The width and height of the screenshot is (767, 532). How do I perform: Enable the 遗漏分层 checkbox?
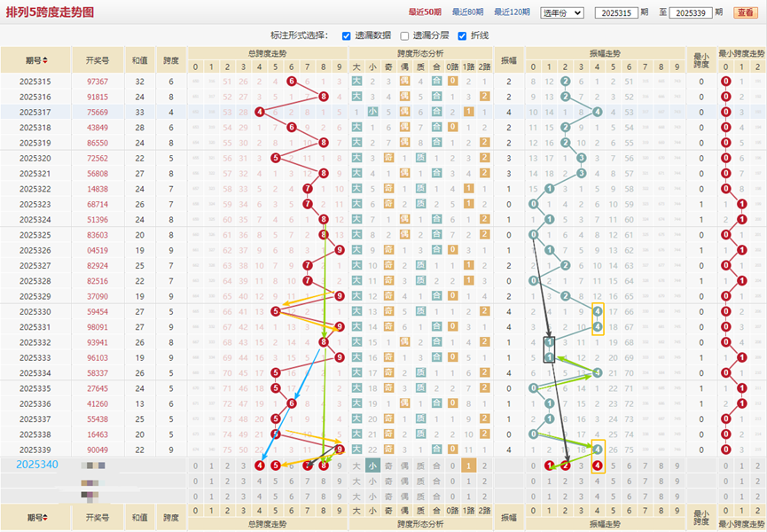(404, 35)
